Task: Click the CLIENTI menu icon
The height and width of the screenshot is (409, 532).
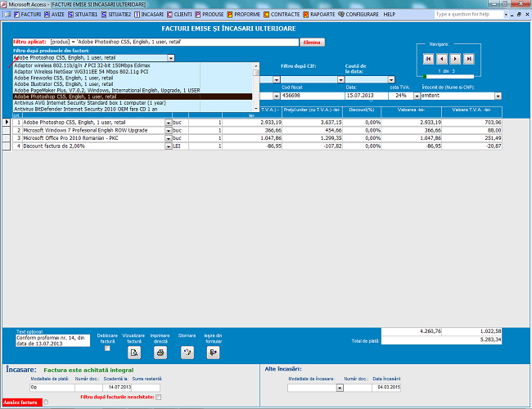Action: point(169,15)
